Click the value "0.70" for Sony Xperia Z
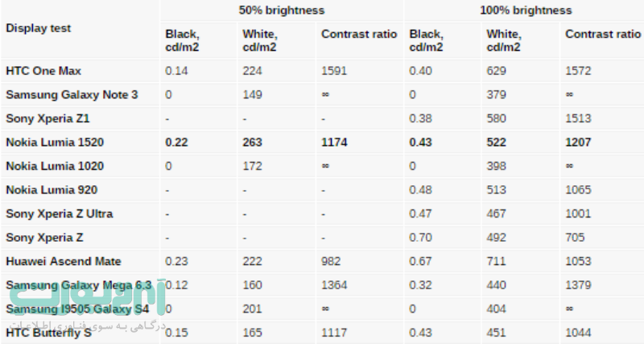This screenshot has height=344, width=644. [420, 238]
